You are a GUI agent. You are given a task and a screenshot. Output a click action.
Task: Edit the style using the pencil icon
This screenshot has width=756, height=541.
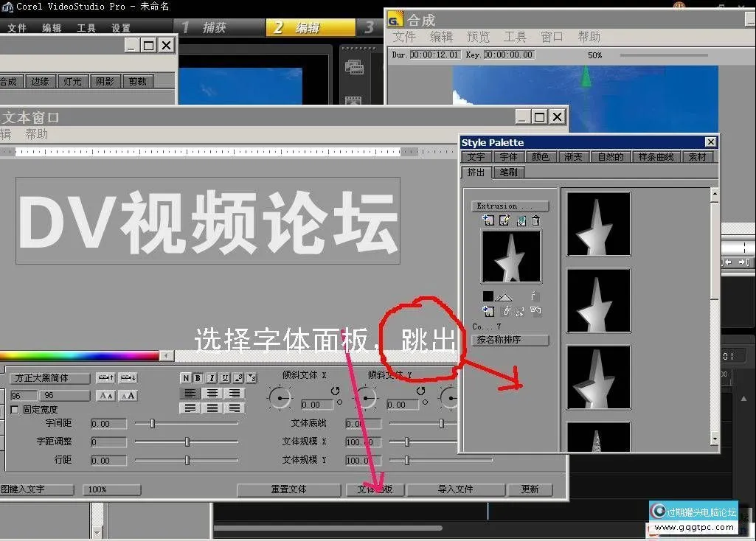click(x=504, y=220)
